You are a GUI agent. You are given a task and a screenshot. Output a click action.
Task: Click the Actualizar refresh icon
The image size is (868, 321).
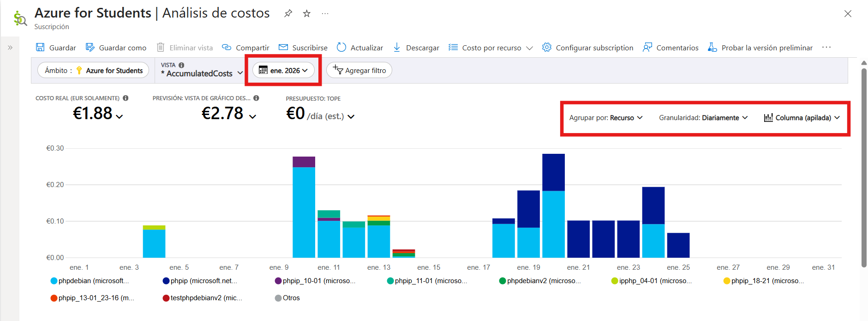[x=341, y=48]
